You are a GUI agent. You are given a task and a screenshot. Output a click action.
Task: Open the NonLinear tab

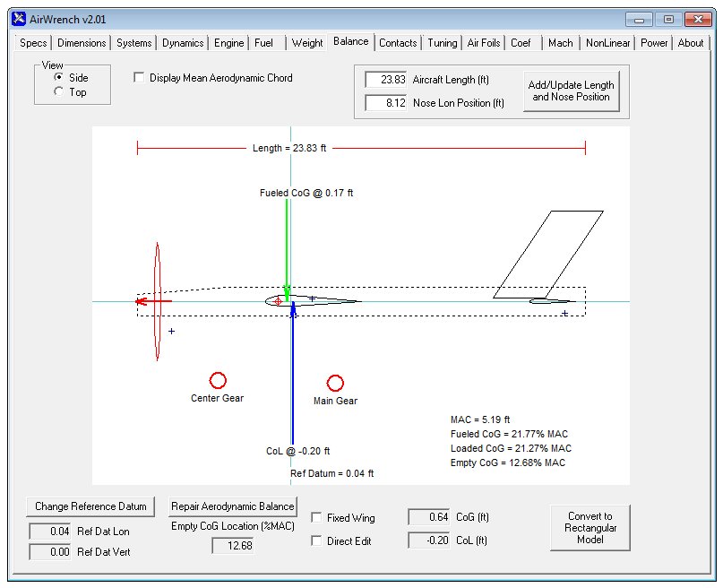[x=607, y=42]
